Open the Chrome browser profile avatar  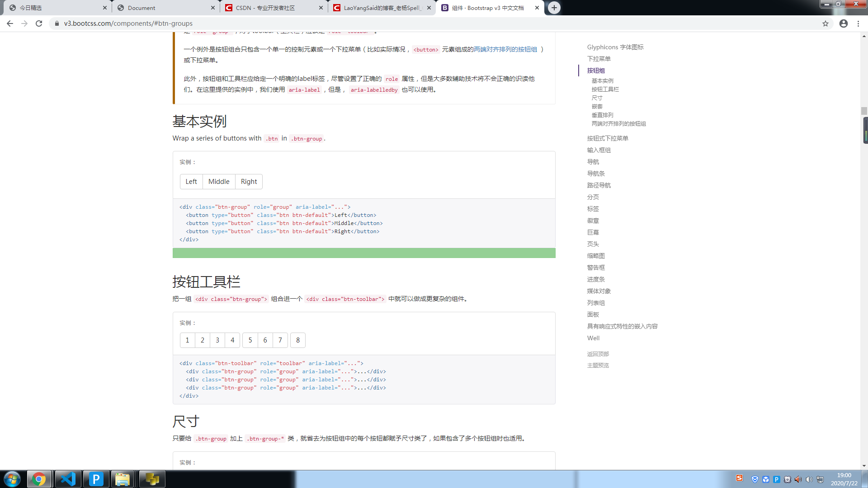point(843,23)
